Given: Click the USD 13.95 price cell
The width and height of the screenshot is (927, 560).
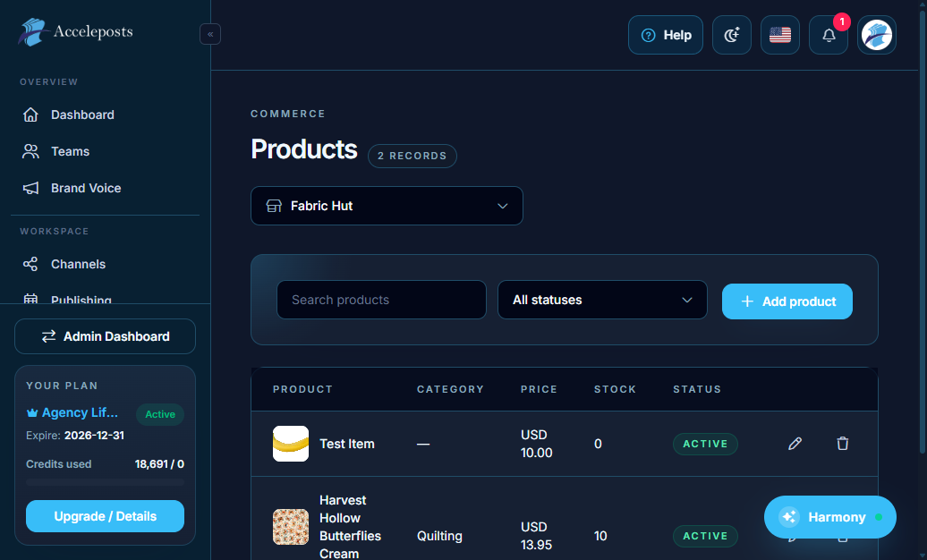Looking at the screenshot, I should pos(536,536).
